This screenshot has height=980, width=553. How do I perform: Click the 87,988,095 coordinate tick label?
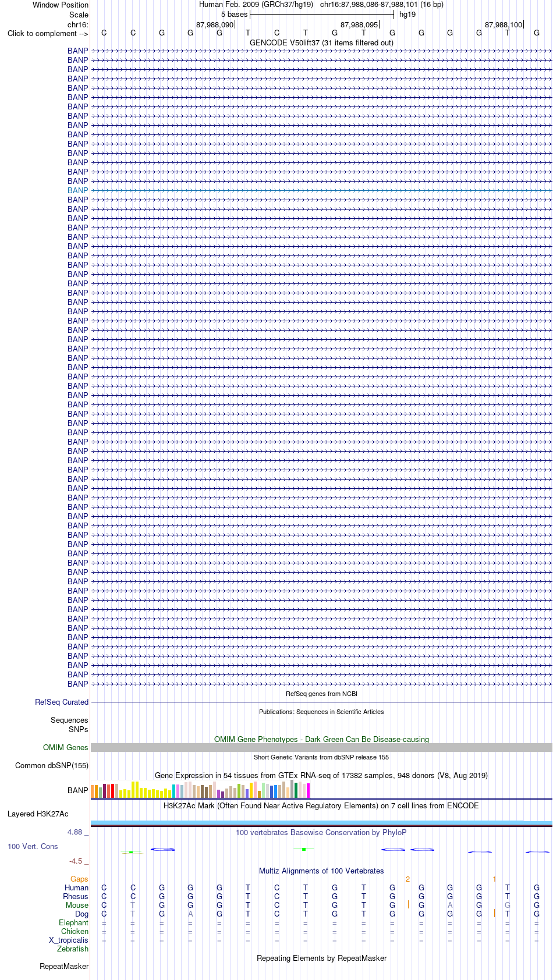(x=359, y=25)
